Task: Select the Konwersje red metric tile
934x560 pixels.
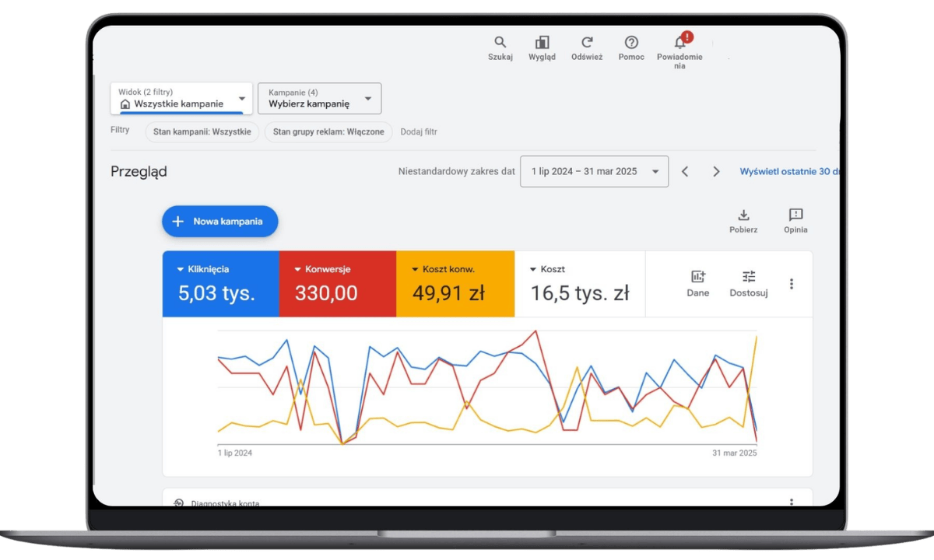Action: [337, 284]
